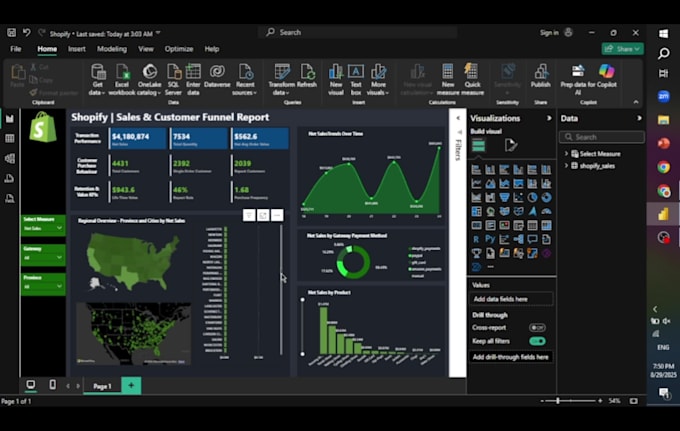Screen dimensions: 680x431
Task: Collapse the Visualizations pane arrow
Action: coord(549,118)
